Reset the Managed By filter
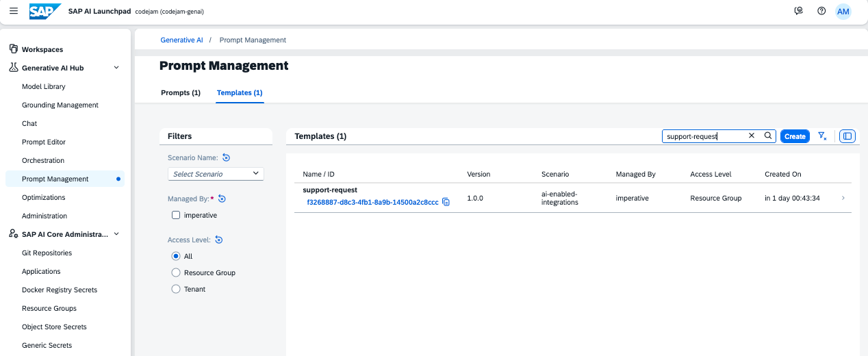Viewport: 868px width, 356px height. [222, 199]
